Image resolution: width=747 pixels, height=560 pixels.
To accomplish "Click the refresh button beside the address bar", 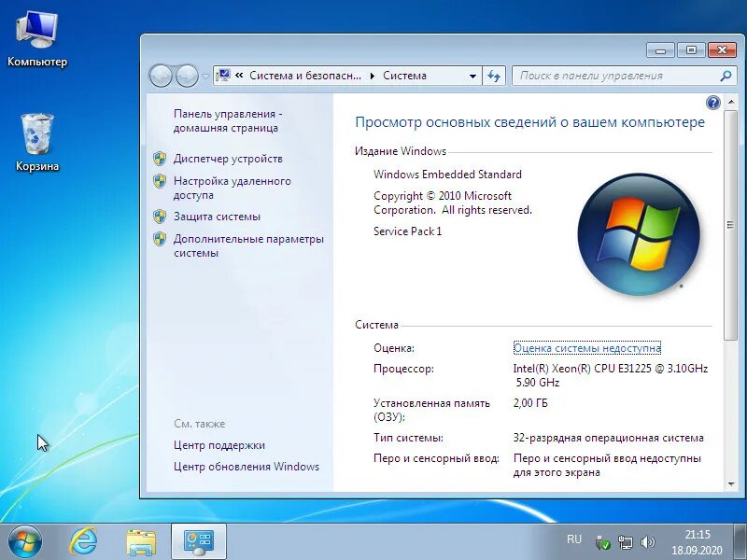I will click(494, 76).
